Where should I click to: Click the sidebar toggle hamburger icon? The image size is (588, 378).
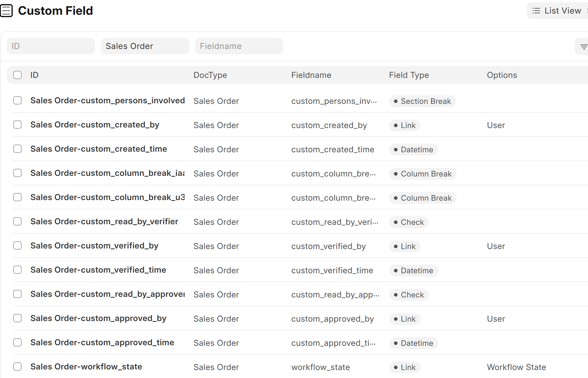click(x=6, y=11)
